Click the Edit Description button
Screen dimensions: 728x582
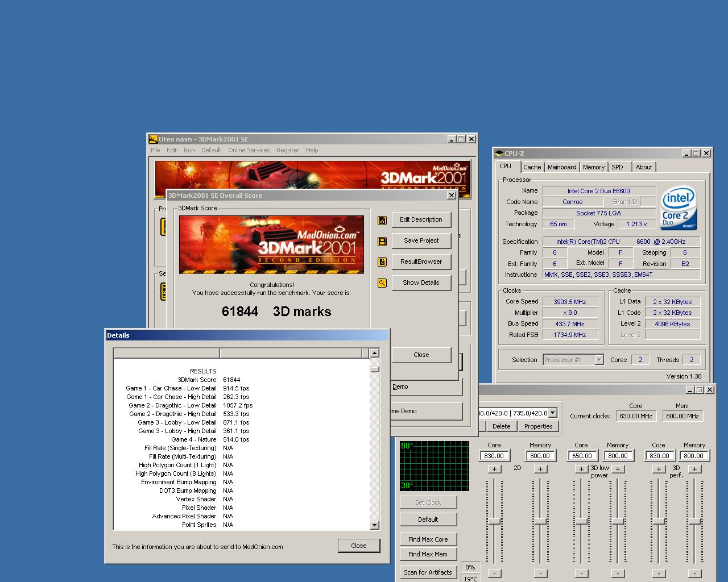click(x=421, y=220)
